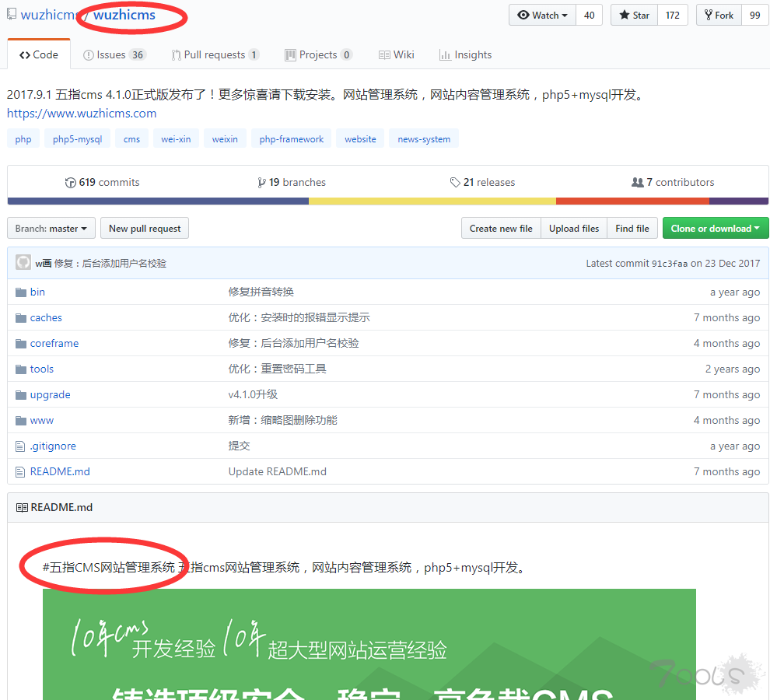Viewport: 770px width, 700px height.
Task: Open the Watch dropdown button
Action: [x=543, y=16]
